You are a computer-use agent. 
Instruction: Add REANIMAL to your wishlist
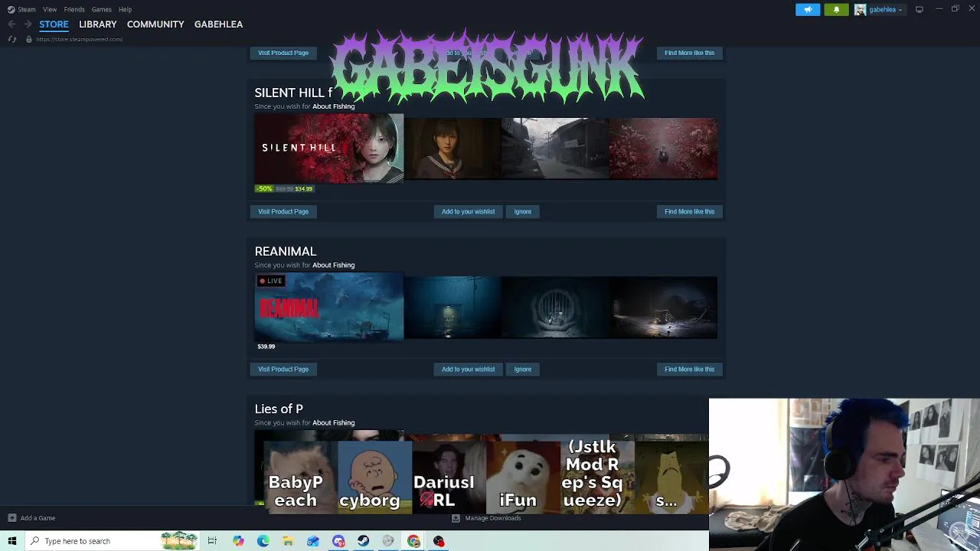coord(468,369)
